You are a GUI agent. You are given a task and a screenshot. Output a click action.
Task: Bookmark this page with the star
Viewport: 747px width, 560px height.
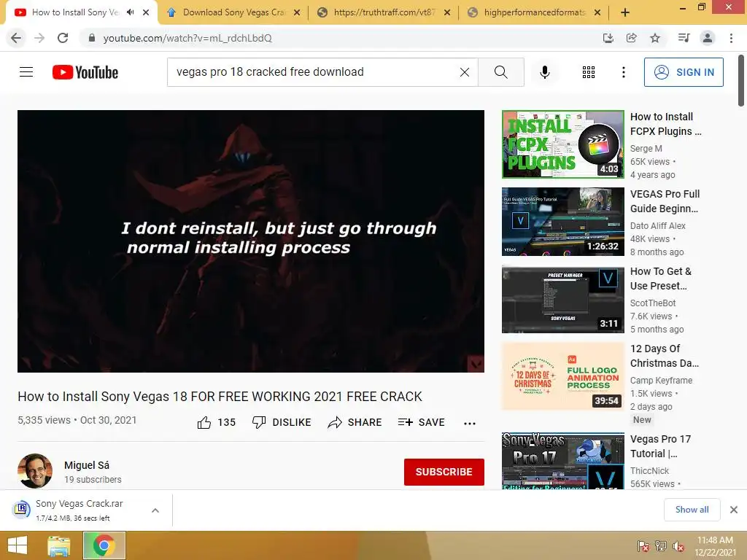click(655, 38)
